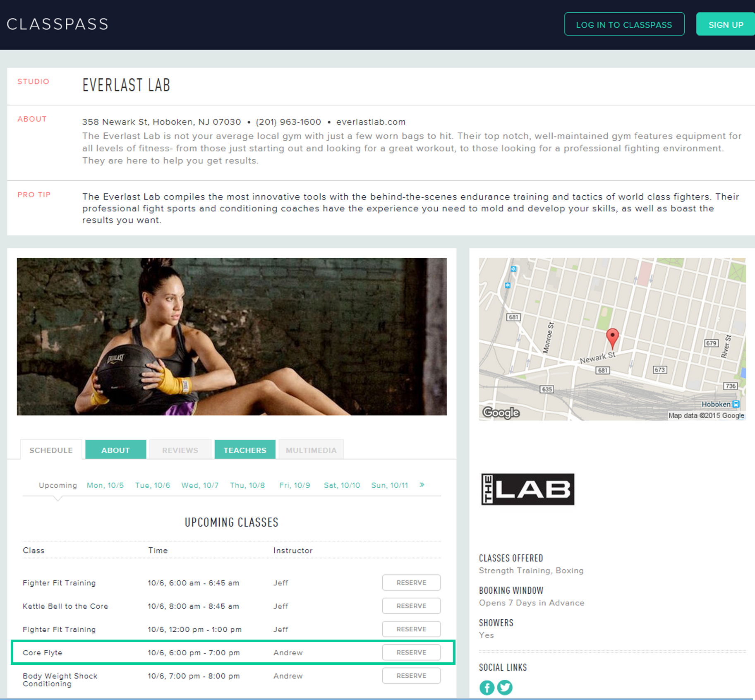Click the red location pin on the map
Viewport: 755px width, 700px height.
tap(612, 338)
